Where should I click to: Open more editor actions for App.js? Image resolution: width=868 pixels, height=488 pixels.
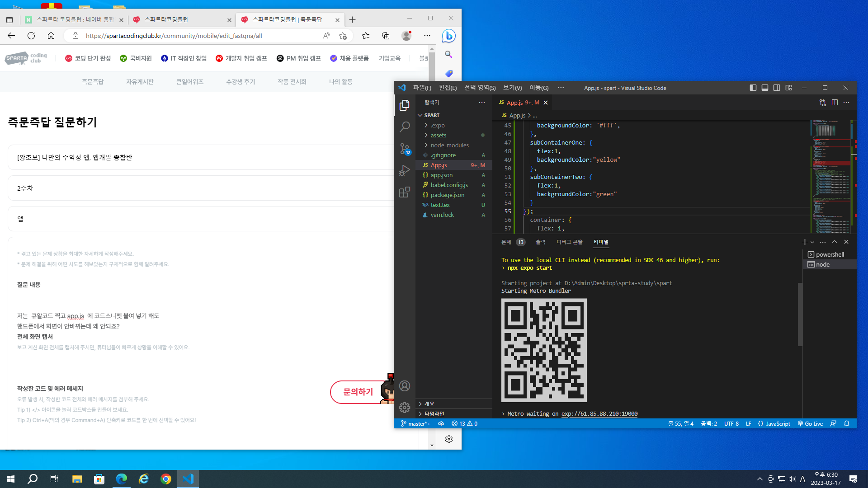click(x=846, y=103)
